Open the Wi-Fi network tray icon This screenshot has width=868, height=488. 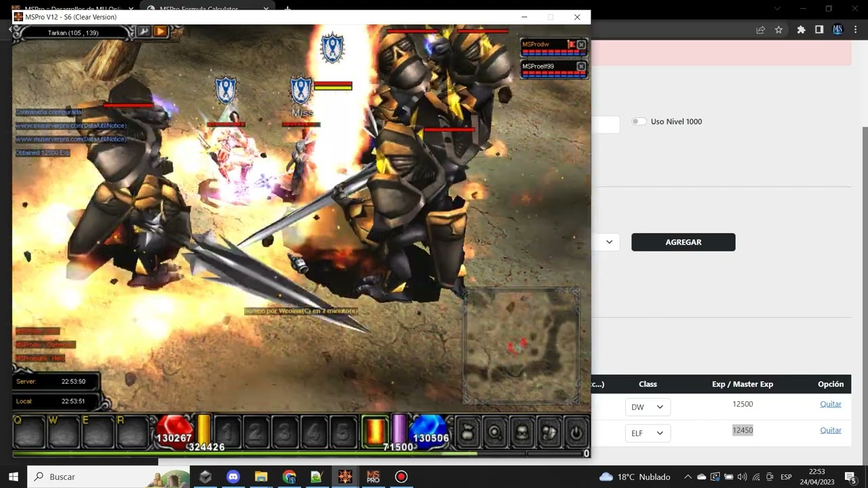click(x=756, y=477)
